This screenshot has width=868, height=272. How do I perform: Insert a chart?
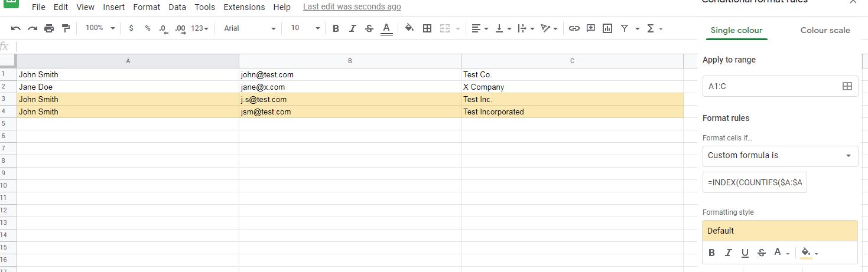(x=607, y=28)
